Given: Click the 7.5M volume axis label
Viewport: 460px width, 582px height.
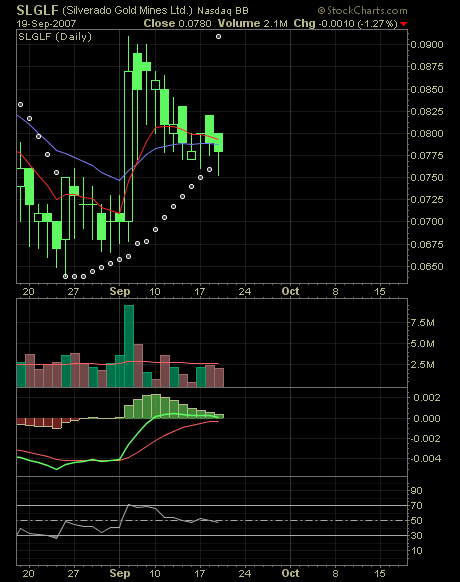Looking at the screenshot, I should [422, 323].
